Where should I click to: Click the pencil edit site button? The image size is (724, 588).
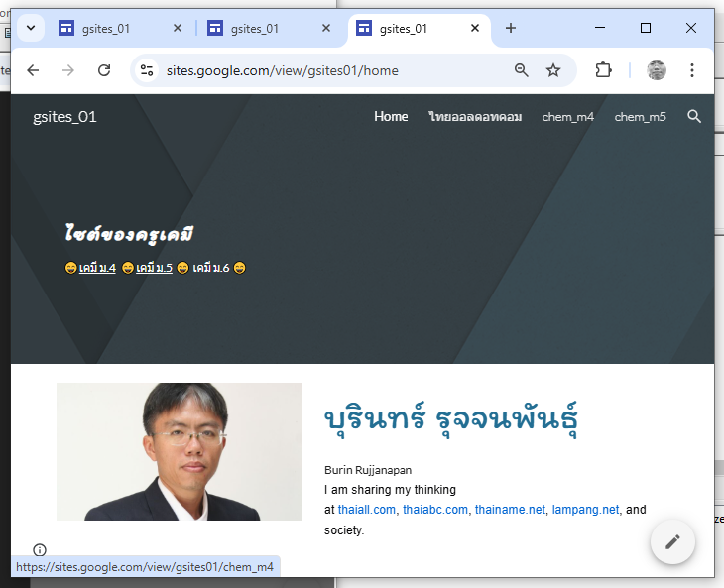click(x=672, y=541)
